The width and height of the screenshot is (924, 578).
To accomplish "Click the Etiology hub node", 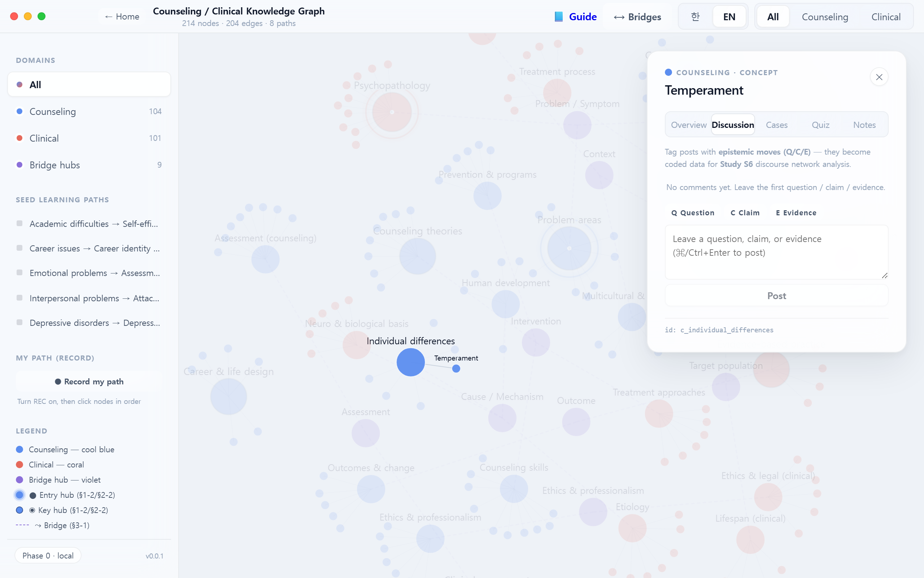I will 632,528.
